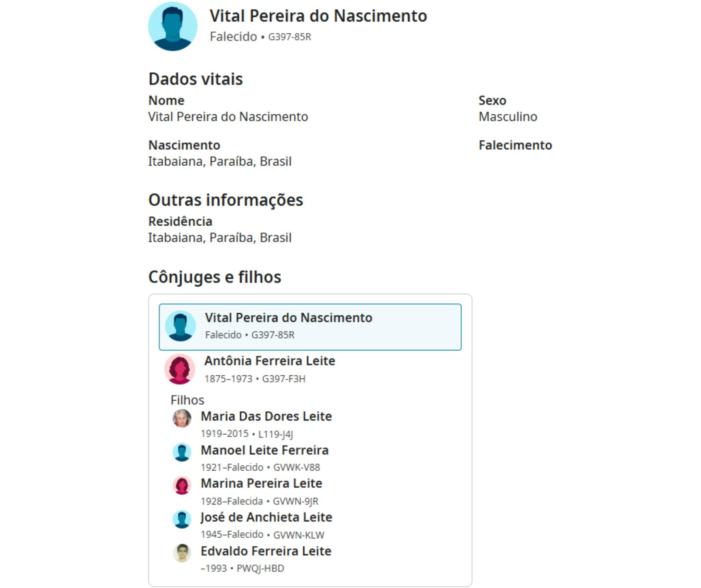Select the Marina Pereira Leite name link
Viewport: 701px width, 588px height.
261,483
